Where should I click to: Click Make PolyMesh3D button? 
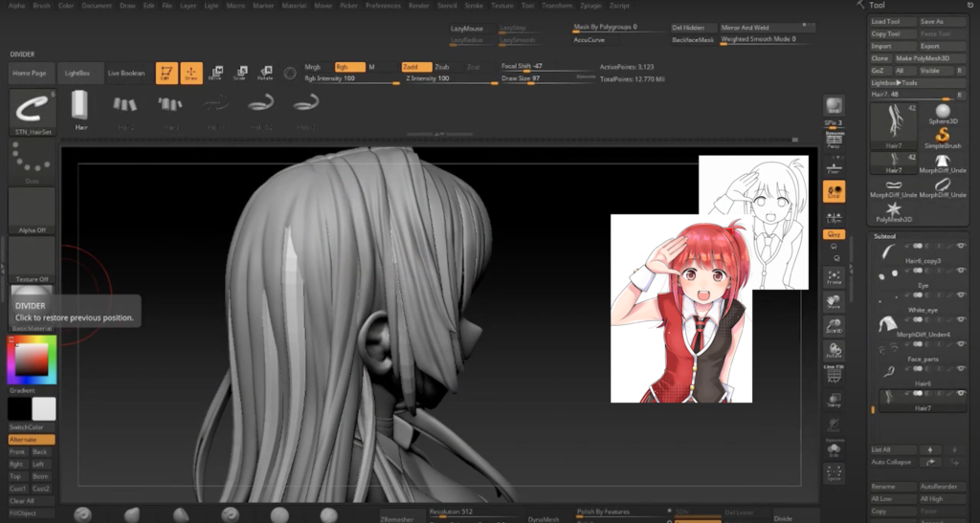930,58
